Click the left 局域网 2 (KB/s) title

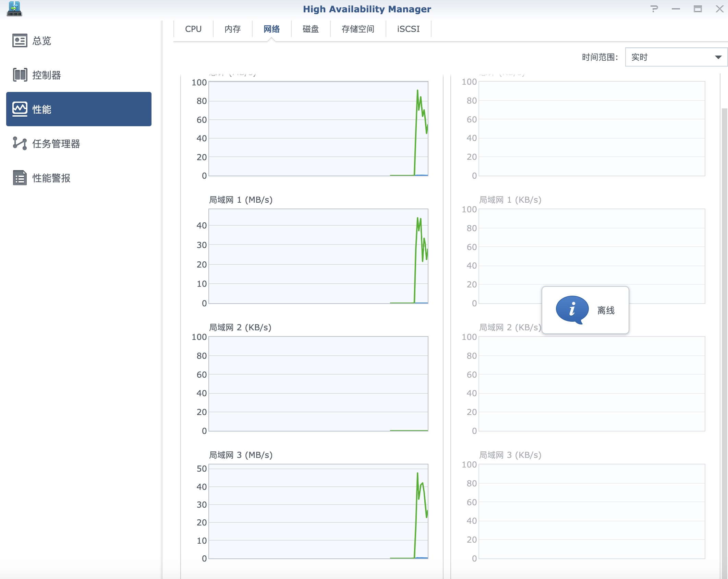point(240,327)
